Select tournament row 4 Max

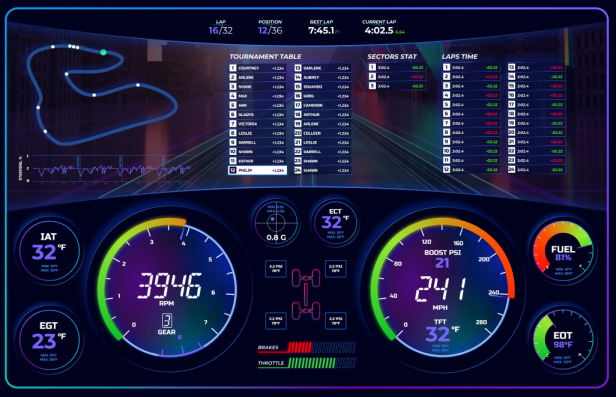pos(257,96)
